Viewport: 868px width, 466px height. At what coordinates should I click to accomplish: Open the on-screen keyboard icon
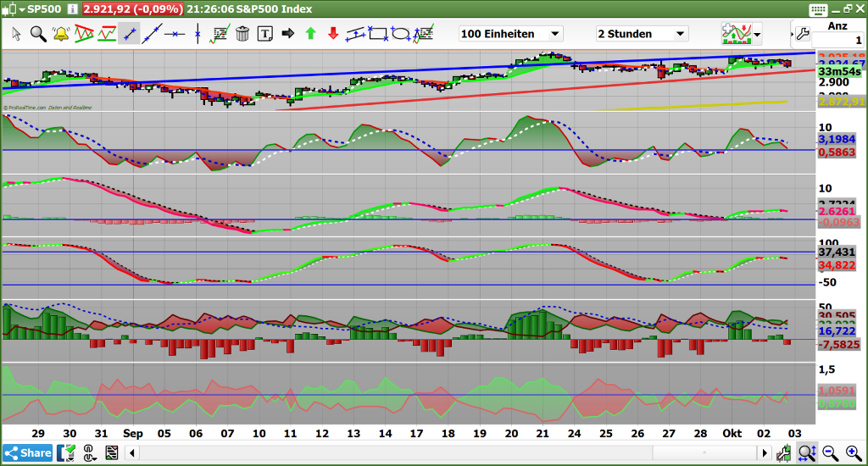pos(818,9)
